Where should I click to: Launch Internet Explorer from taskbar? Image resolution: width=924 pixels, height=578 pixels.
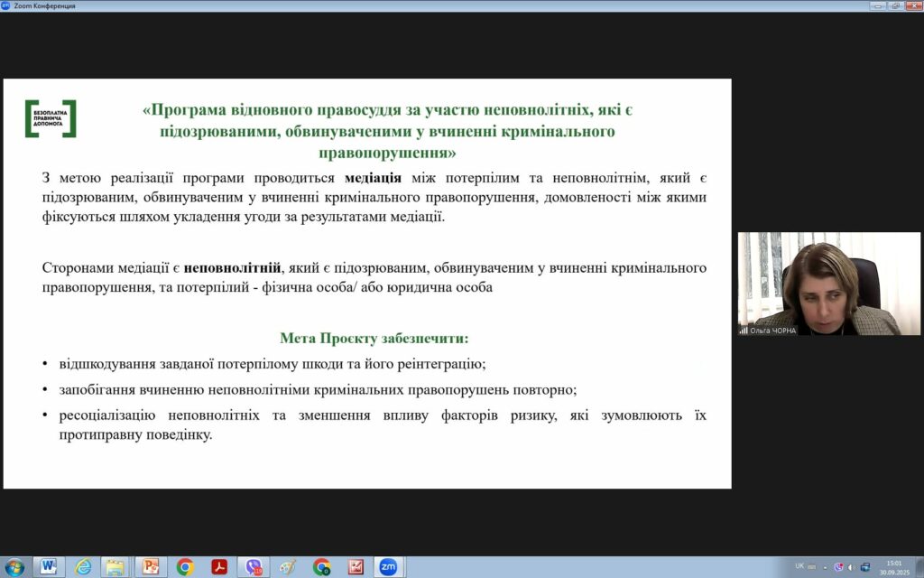coord(83,567)
